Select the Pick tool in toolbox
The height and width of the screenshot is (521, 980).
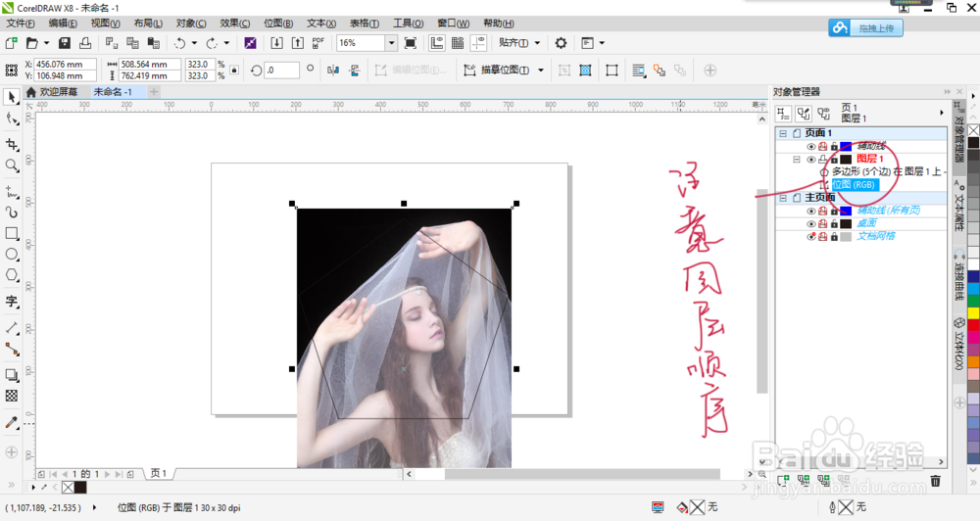(11, 97)
